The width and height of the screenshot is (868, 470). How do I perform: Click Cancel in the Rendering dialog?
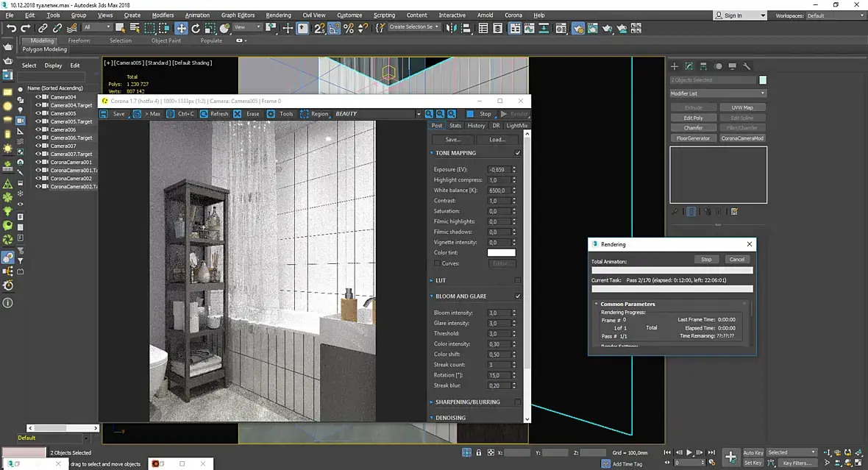(x=736, y=260)
